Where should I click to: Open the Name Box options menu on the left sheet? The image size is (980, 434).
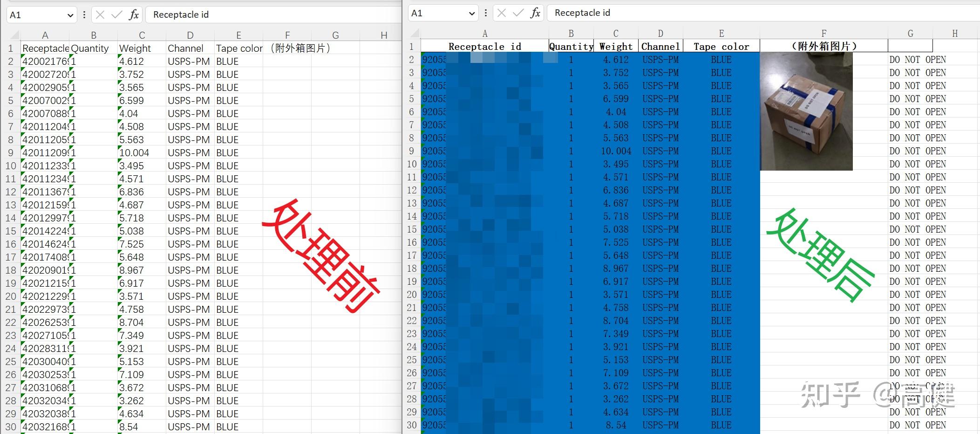(x=84, y=14)
